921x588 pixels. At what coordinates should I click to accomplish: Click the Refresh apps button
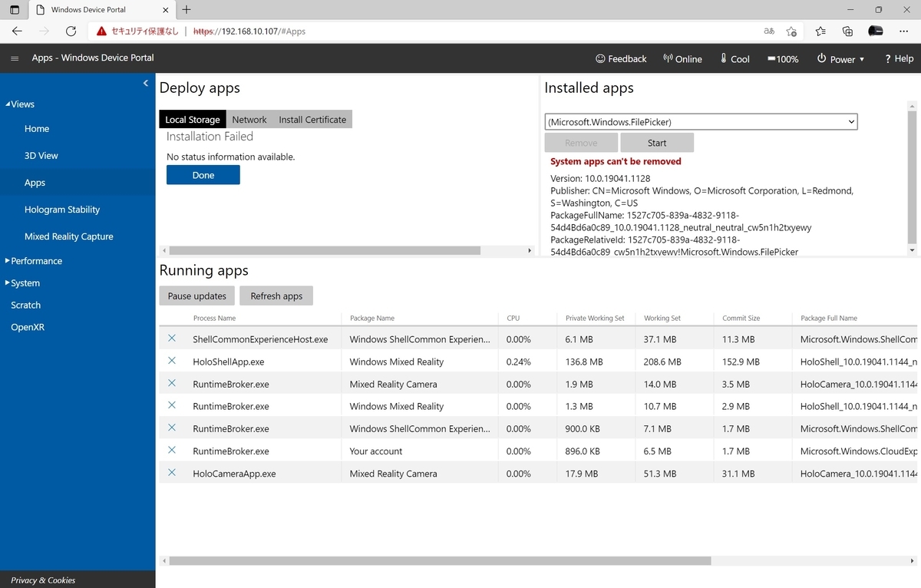tap(276, 296)
